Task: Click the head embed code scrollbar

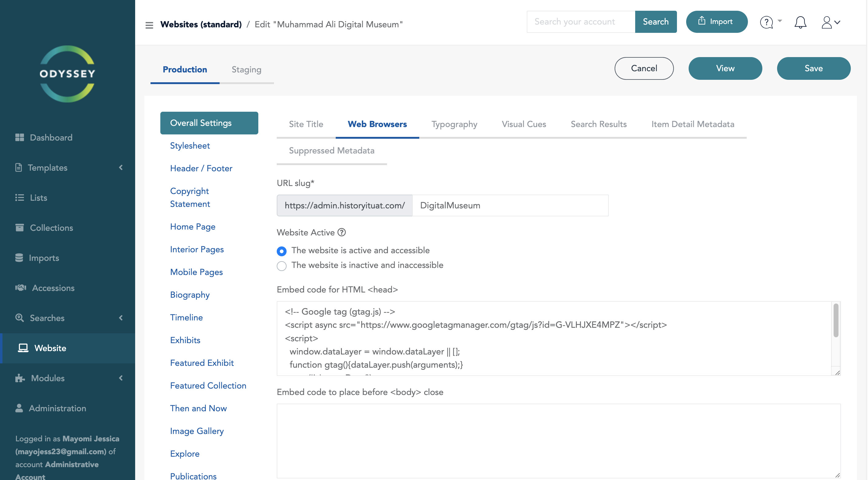Action: pos(836,320)
